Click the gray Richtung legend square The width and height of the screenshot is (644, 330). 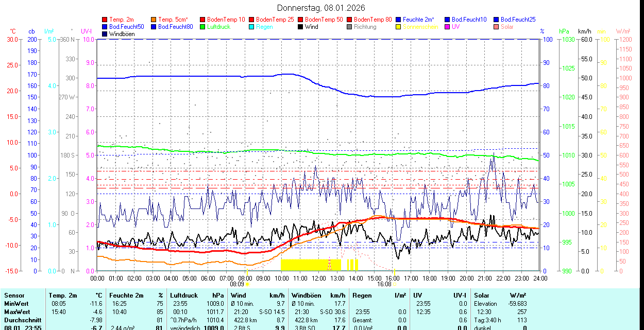point(349,27)
